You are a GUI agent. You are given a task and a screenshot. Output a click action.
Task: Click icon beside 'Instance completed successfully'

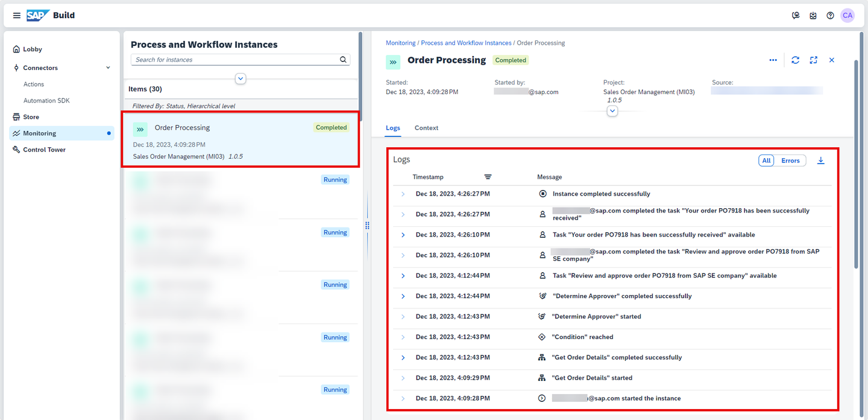click(x=542, y=194)
